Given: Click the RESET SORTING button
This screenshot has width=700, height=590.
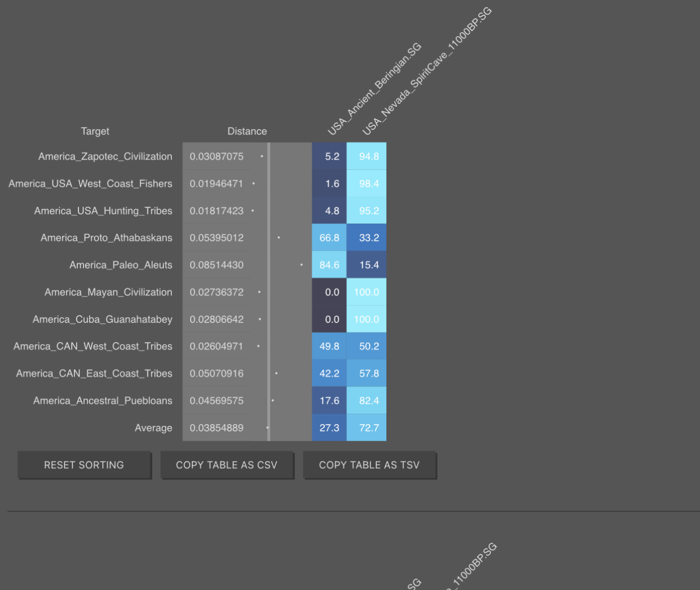Looking at the screenshot, I should [x=84, y=465].
